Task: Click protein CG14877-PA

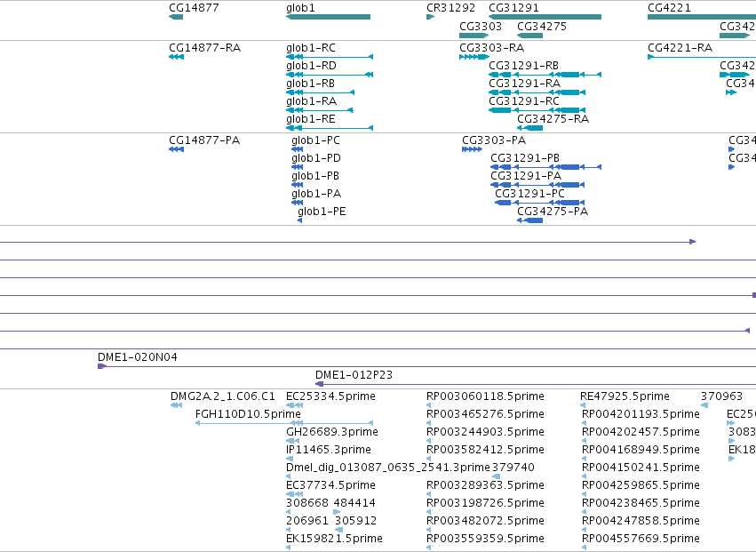Action: (204, 140)
